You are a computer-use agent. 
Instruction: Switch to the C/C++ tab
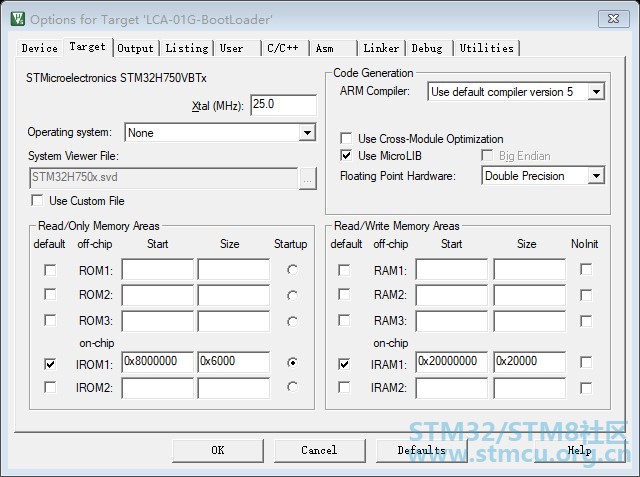285,48
